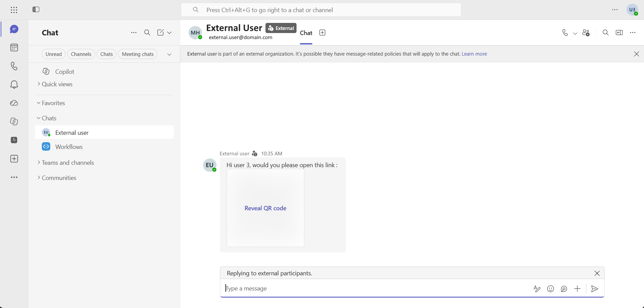644x308 pixels.
Task: Expand more filter options chevron
Action: (x=169, y=54)
